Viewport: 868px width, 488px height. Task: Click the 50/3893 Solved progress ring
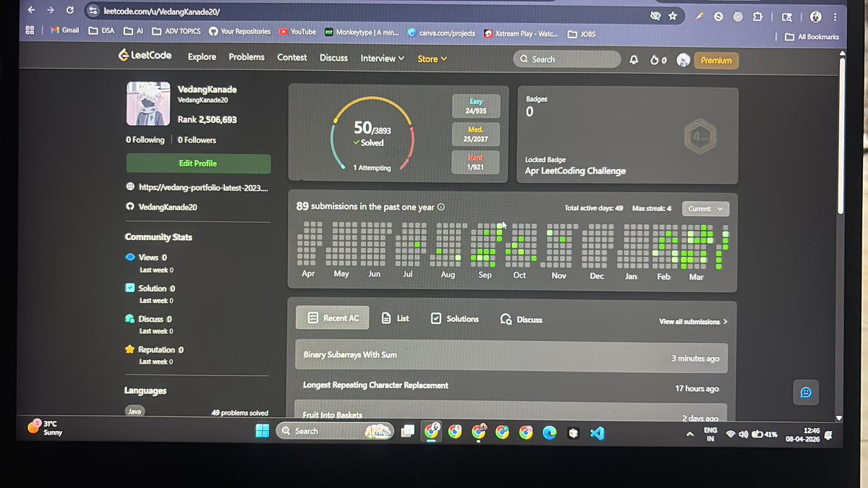coord(373,133)
